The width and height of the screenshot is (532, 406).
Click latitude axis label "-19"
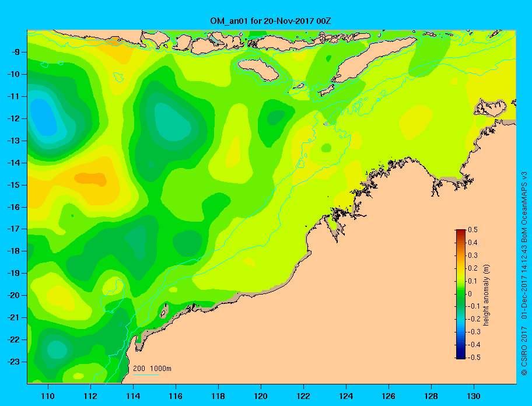[13, 274]
